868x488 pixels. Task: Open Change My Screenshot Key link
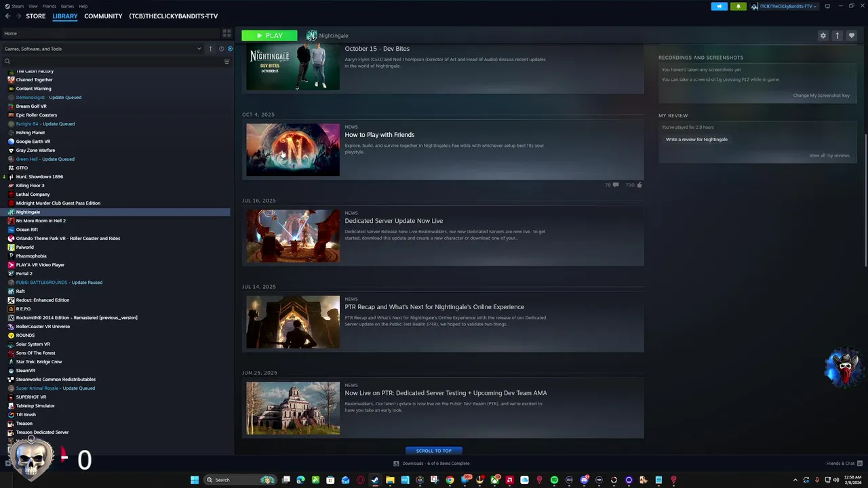tap(821, 96)
